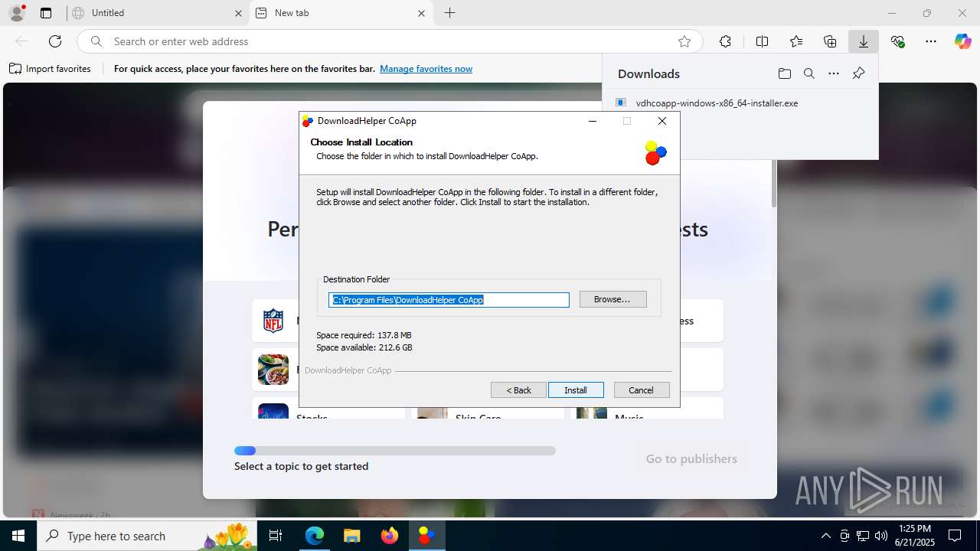Open the tab actions menu icon

coord(46,13)
